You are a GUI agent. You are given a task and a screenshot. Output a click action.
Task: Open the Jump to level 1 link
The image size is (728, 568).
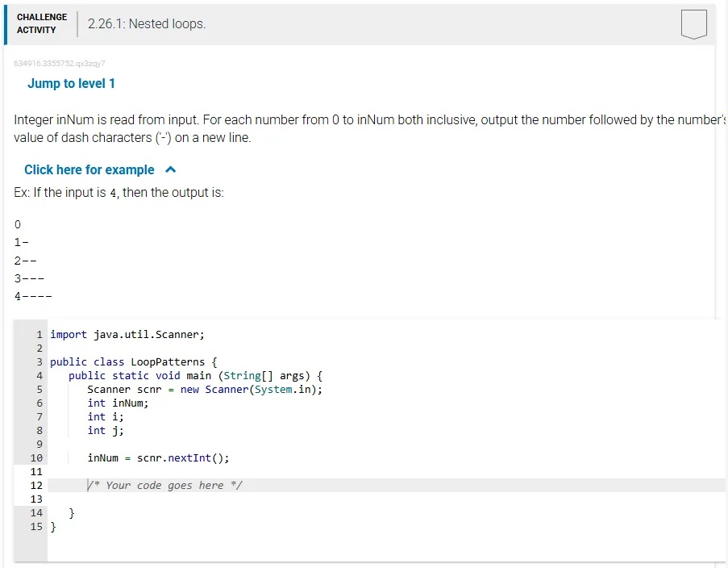[71, 84]
